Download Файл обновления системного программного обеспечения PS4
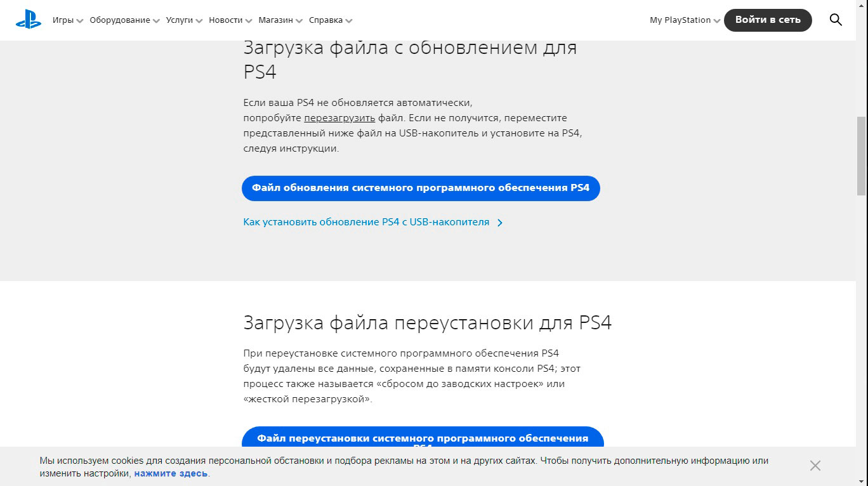This screenshot has width=868, height=486. (421, 188)
